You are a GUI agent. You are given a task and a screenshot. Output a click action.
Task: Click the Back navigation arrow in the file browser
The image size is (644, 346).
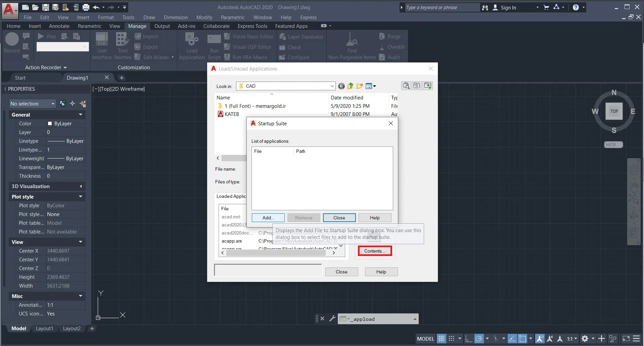point(341,86)
